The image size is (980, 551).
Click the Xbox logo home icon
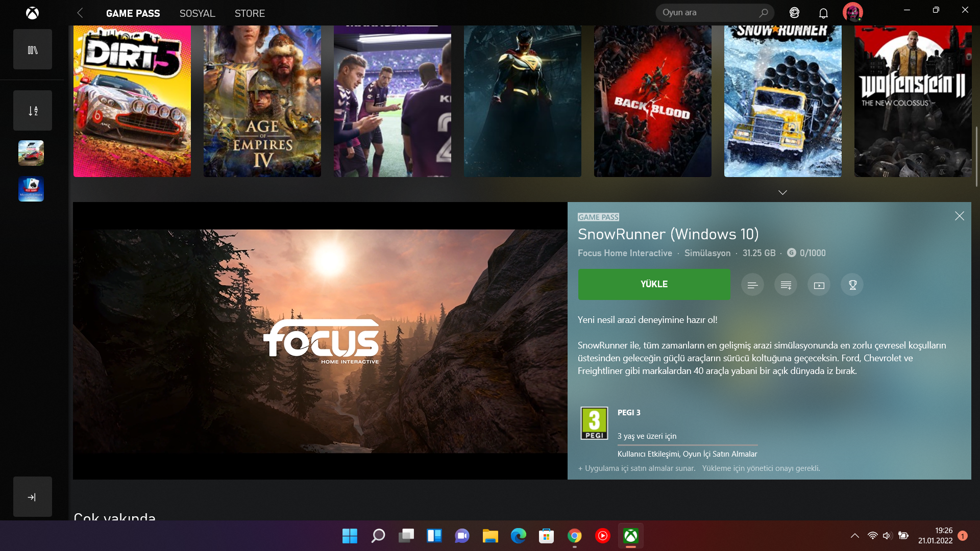pos(32,13)
